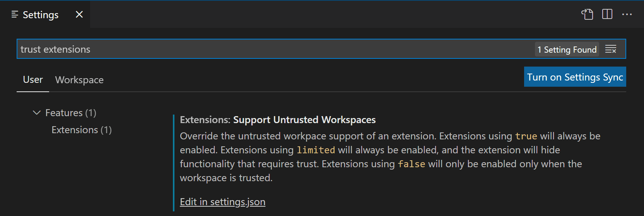Turn on Settings Sync
This screenshot has width=644, height=216.
(575, 77)
